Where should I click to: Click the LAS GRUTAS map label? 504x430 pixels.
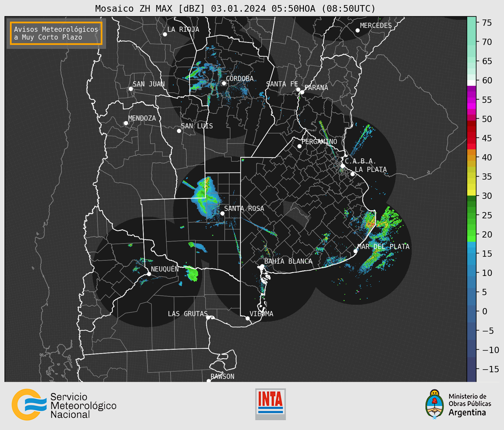click(188, 314)
